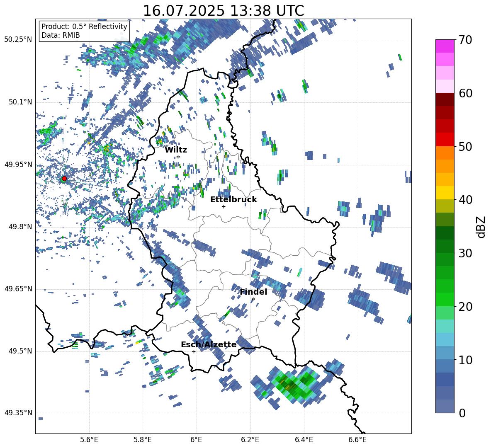Click the 49.5°N latitude label
This screenshot has height=448, width=491.
pos(20,351)
